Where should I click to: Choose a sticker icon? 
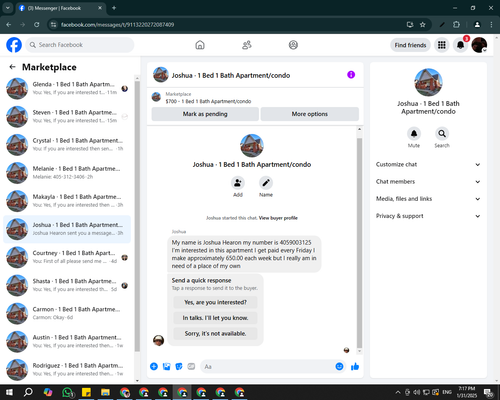click(x=179, y=367)
